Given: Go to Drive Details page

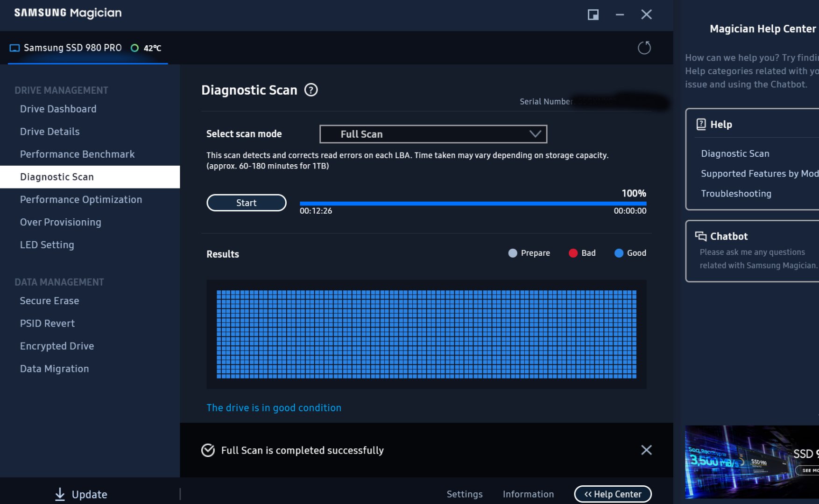Looking at the screenshot, I should (50, 132).
